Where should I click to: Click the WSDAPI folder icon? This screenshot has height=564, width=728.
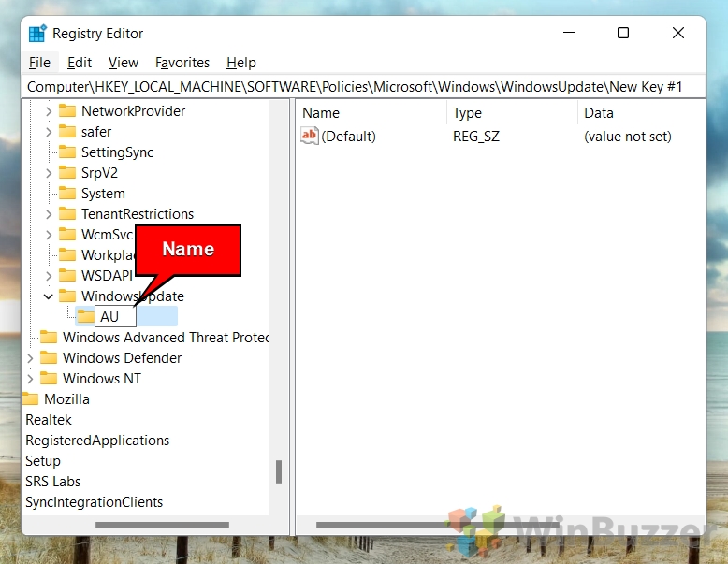click(67, 275)
